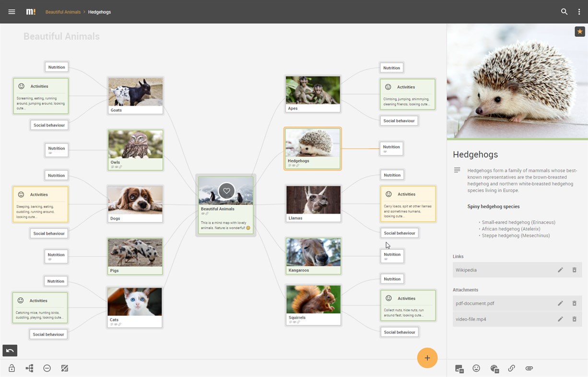Viewport: 588px width, 377px height.
Task: Click the 'Hedgehogs' title in side panel
Action: point(475,154)
